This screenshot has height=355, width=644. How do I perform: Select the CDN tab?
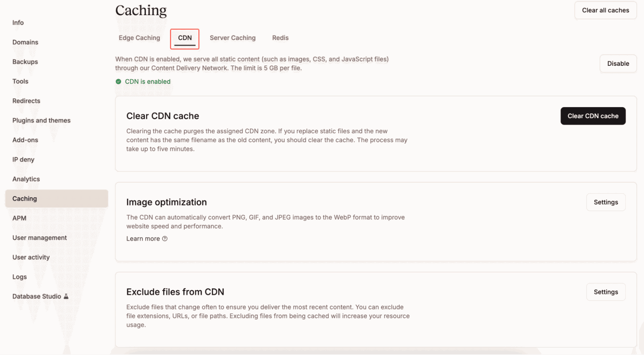[x=184, y=38]
